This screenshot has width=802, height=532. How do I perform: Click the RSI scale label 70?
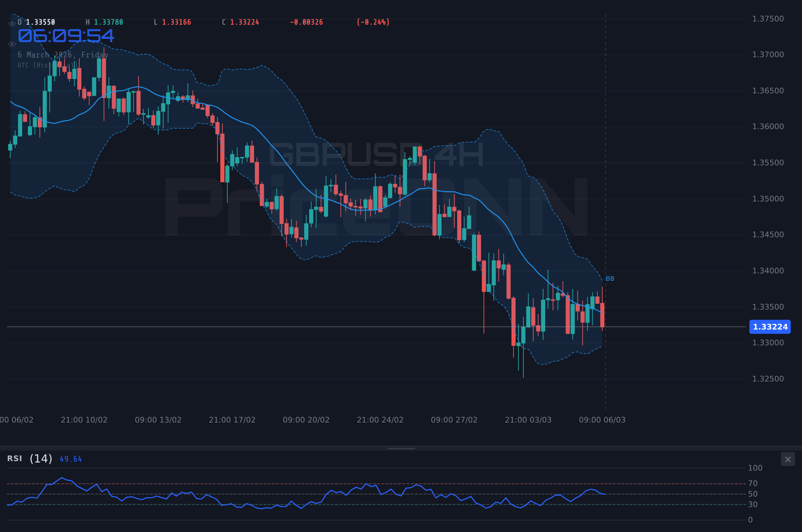point(753,484)
